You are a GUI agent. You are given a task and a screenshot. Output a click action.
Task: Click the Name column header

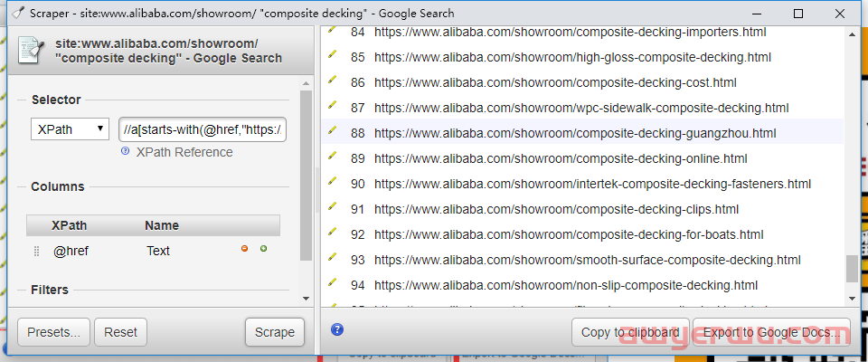pyautogui.click(x=162, y=225)
